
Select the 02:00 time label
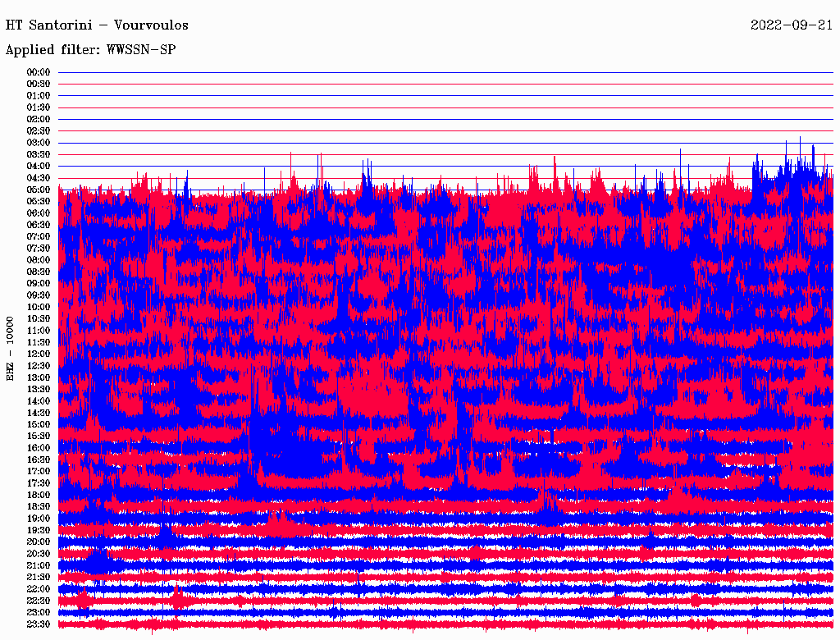coord(39,120)
